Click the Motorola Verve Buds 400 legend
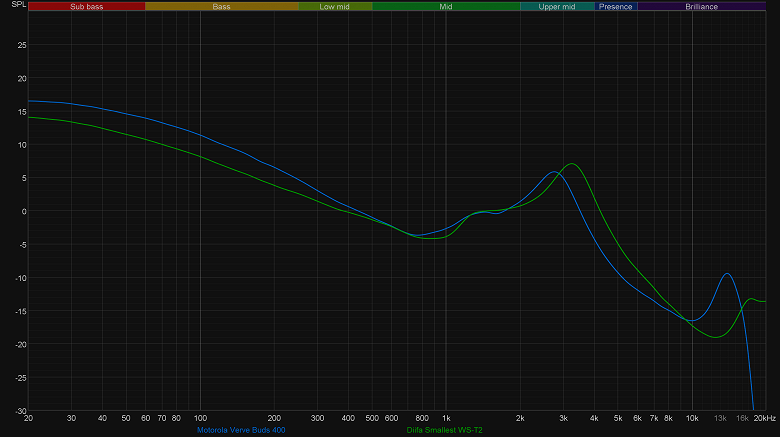 241,430
